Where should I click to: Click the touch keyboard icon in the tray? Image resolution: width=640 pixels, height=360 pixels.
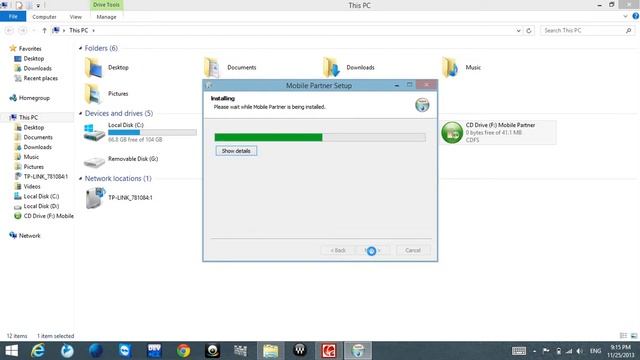click(x=519, y=351)
